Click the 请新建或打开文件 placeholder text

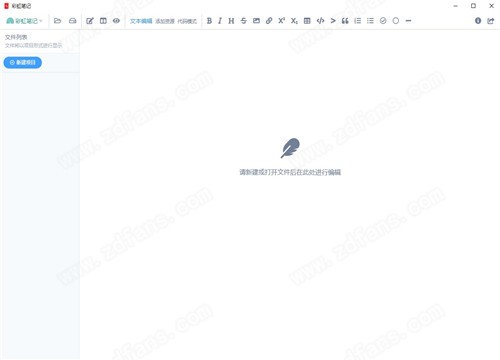[290, 172]
